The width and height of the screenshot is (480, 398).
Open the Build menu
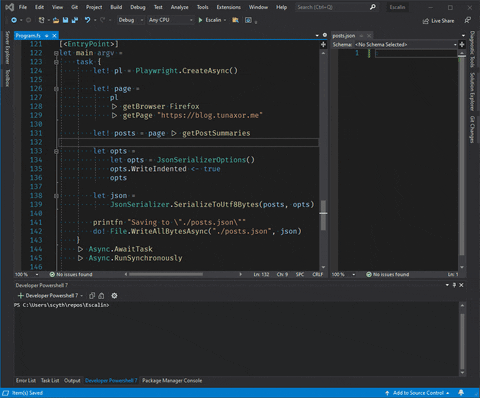pos(116,7)
